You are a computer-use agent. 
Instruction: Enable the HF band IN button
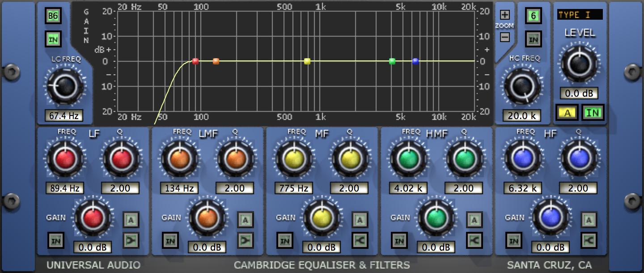pos(514,241)
